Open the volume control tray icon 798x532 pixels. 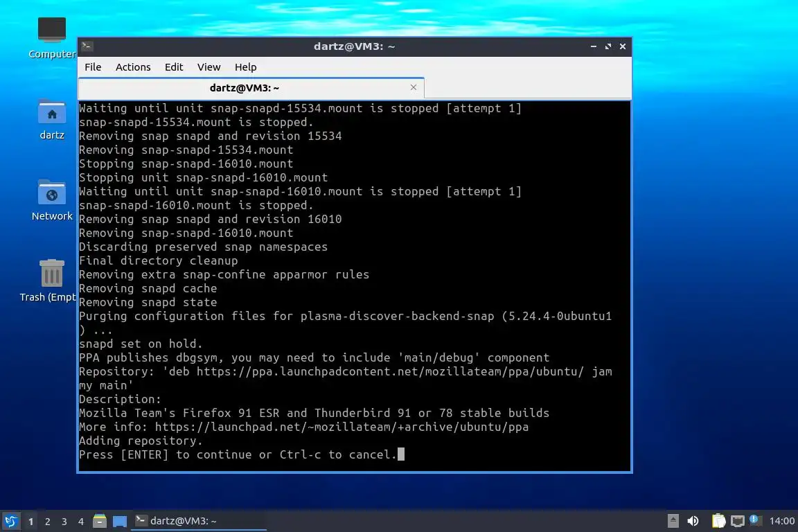point(693,521)
